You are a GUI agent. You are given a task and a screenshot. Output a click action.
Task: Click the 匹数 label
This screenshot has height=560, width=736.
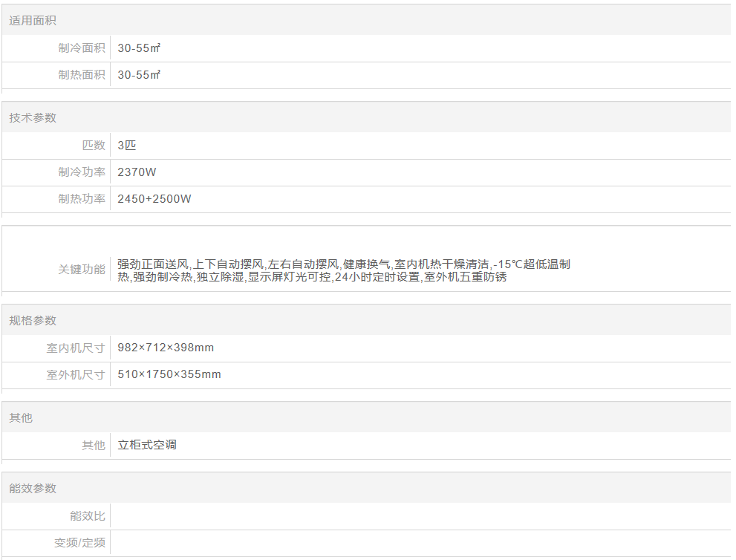click(x=94, y=145)
